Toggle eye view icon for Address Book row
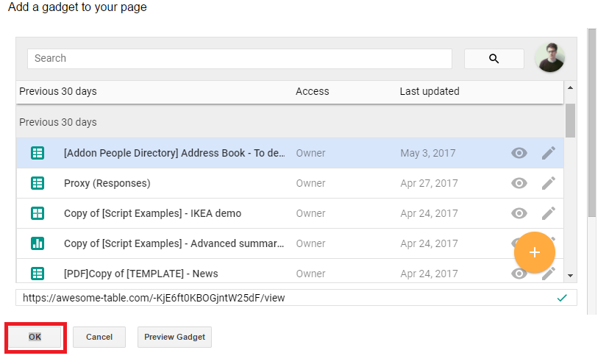The width and height of the screenshot is (609, 364). (519, 153)
